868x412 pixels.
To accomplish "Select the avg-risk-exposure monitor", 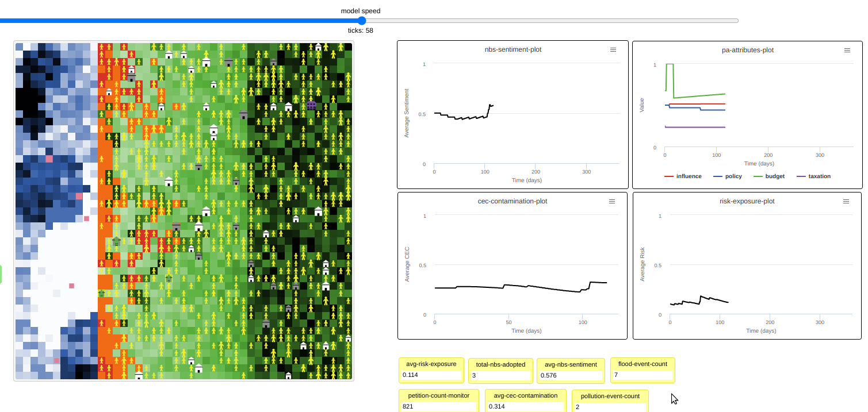I will pyautogui.click(x=431, y=370).
